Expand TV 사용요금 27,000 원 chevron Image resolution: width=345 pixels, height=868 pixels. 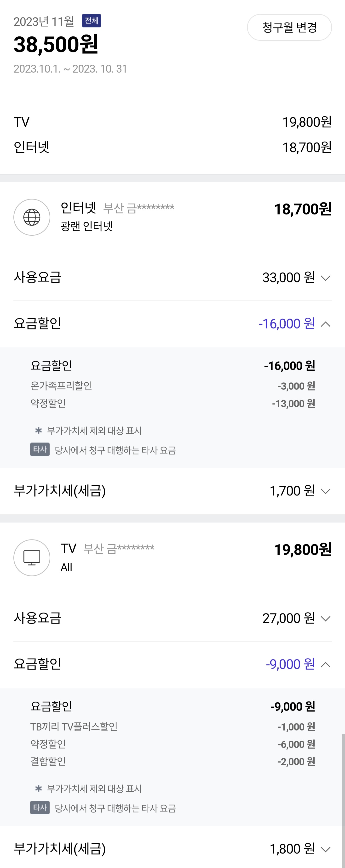(x=325, y=619)
